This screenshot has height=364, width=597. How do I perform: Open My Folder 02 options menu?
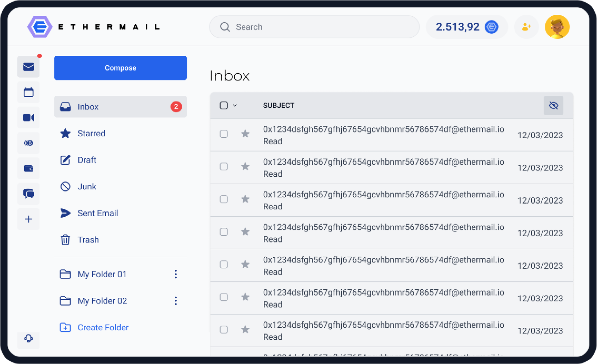click(176, 301)
